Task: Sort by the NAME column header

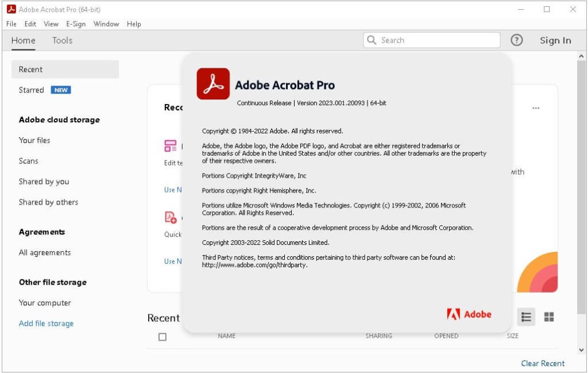Action: [226, 336]
